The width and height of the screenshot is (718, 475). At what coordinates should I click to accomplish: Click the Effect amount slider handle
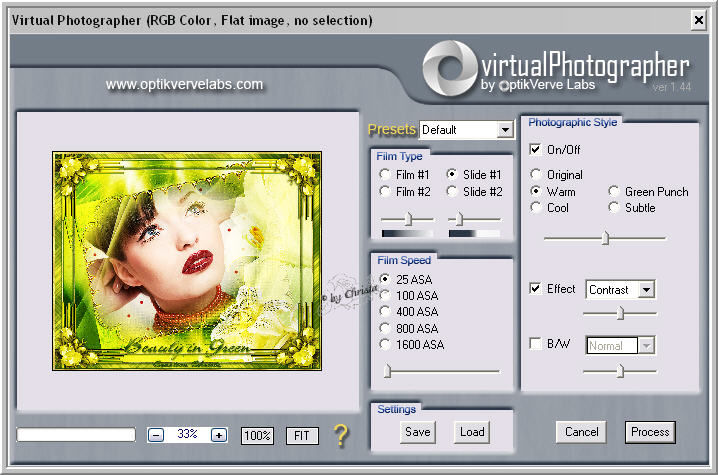pos(620,313)
